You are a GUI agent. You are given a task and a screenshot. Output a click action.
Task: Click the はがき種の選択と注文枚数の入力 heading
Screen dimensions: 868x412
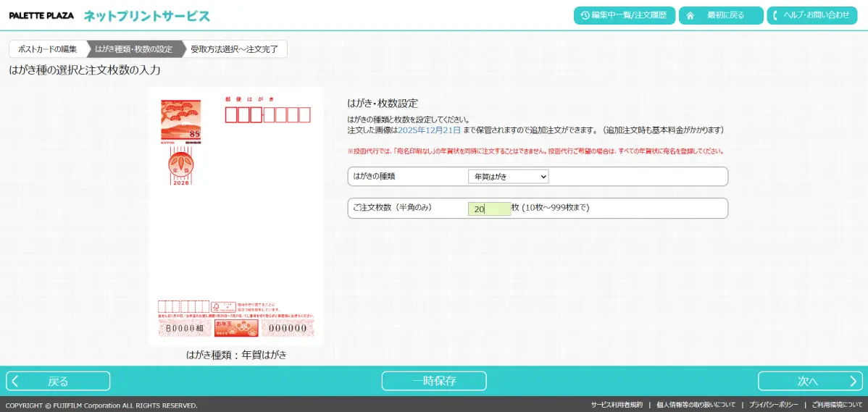(85, 70)
